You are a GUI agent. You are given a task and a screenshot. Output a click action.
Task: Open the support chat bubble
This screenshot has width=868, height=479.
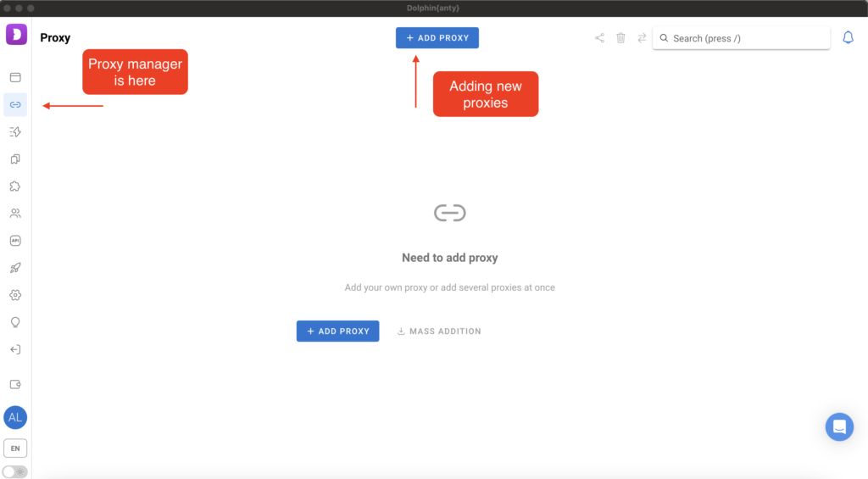[x=839, y=426]
